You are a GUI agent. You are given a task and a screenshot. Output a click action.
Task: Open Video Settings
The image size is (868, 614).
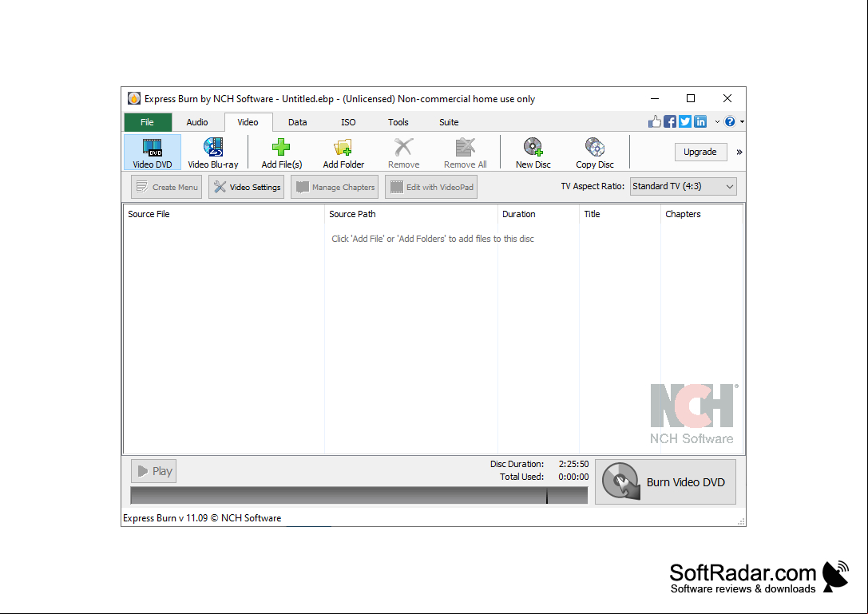246,187
